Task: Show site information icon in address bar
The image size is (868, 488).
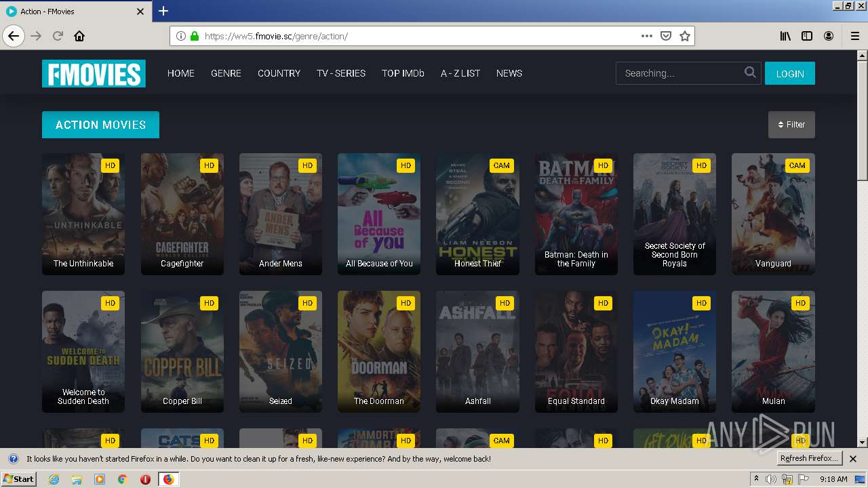Action: [181, 36]
